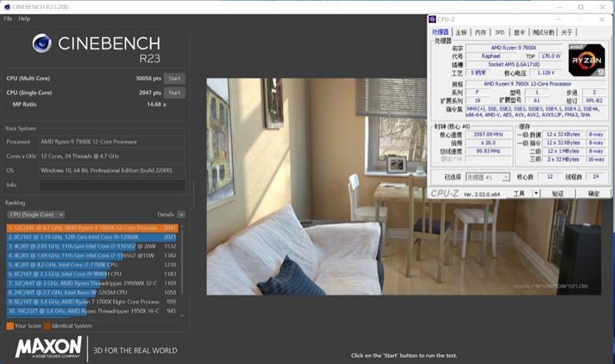Maximize the Cinebench window
The image size is (615, 364).
(x=580, y=7)
